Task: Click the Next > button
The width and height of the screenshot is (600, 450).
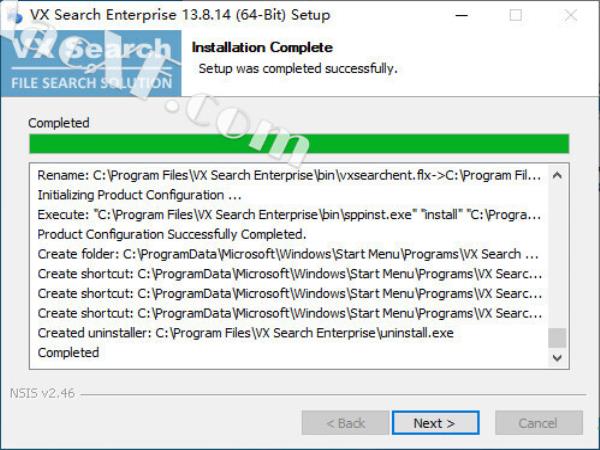Action: 435,423
